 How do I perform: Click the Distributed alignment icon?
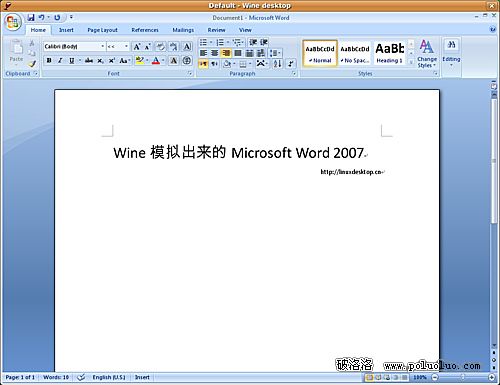249,53
